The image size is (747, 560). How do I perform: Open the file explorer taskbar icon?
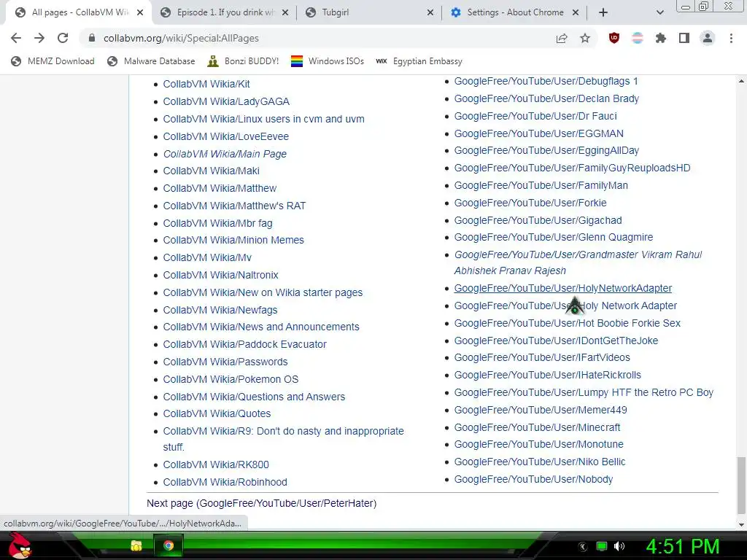(x=136, y=545)
